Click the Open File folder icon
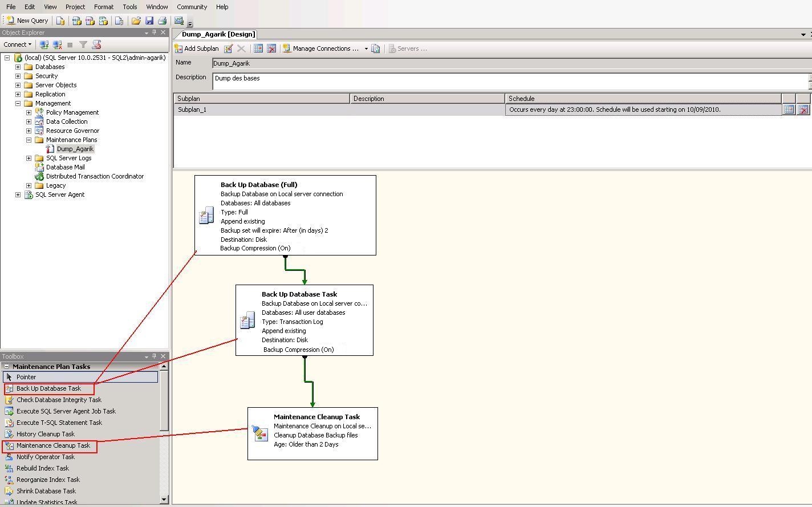 136,21
